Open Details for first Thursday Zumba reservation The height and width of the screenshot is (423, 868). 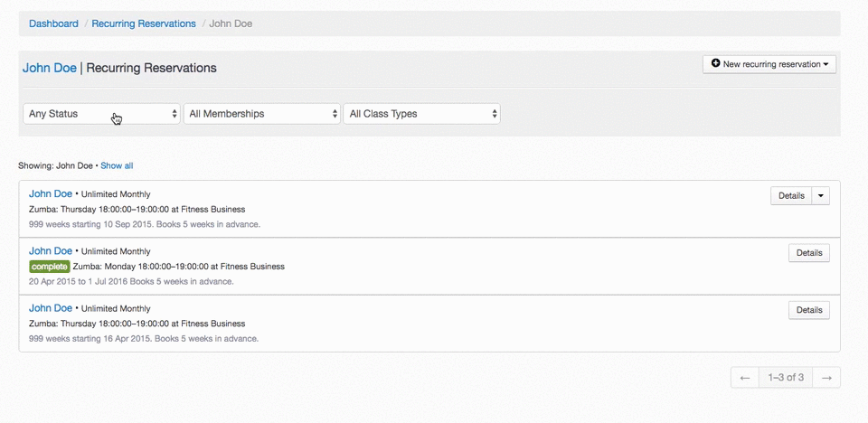[x=791, y=196]
